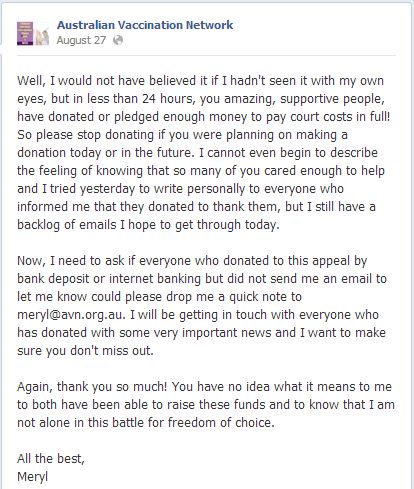Open the Australian Vaccination Network page name link
Screen dimensions: 414x489
pos(145,25)
